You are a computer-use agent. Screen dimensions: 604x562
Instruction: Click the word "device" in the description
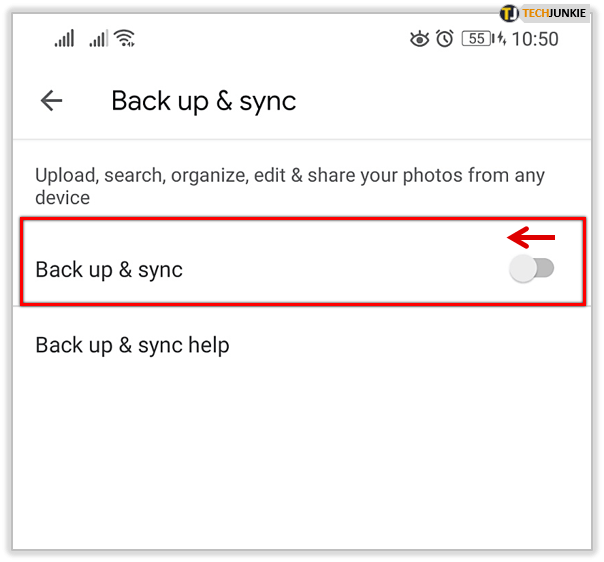pos(62,198)
